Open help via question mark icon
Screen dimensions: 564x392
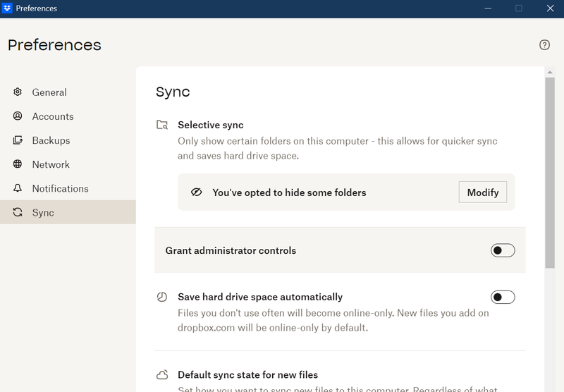(x=544, y=45)
